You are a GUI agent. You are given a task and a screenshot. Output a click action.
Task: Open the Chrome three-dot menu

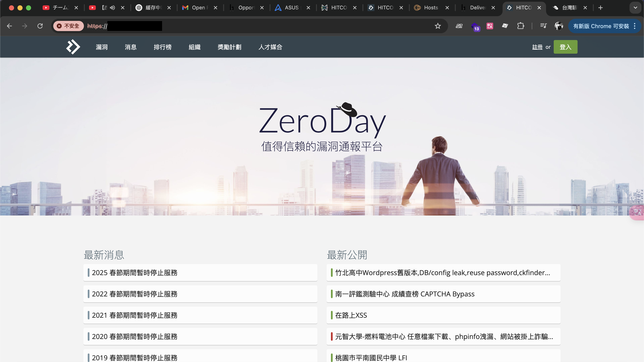coord(635,26)
